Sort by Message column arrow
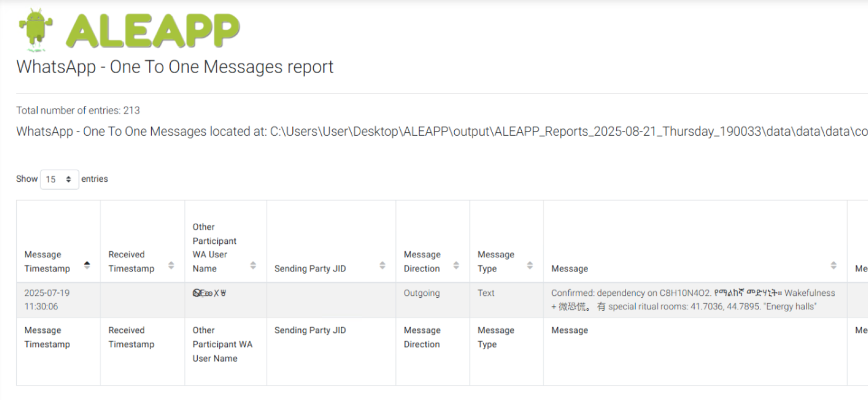 [x=833, y=265]
